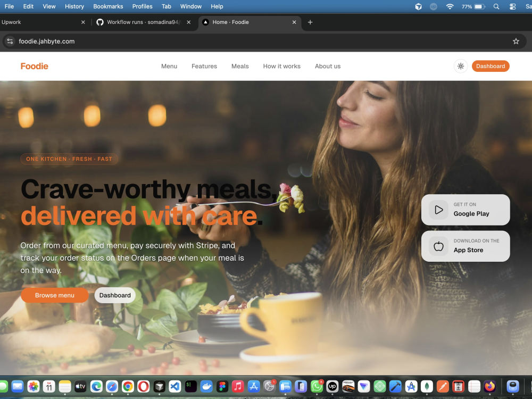532x399 pixels.
Task: Open Dashboard from the top navigation bar
Action: (491, 66)
